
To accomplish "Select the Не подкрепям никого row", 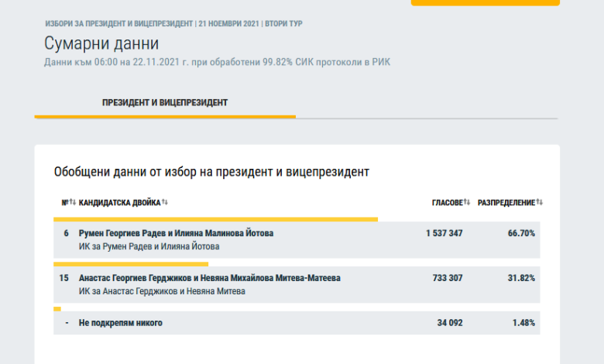I will pos(297,323).
